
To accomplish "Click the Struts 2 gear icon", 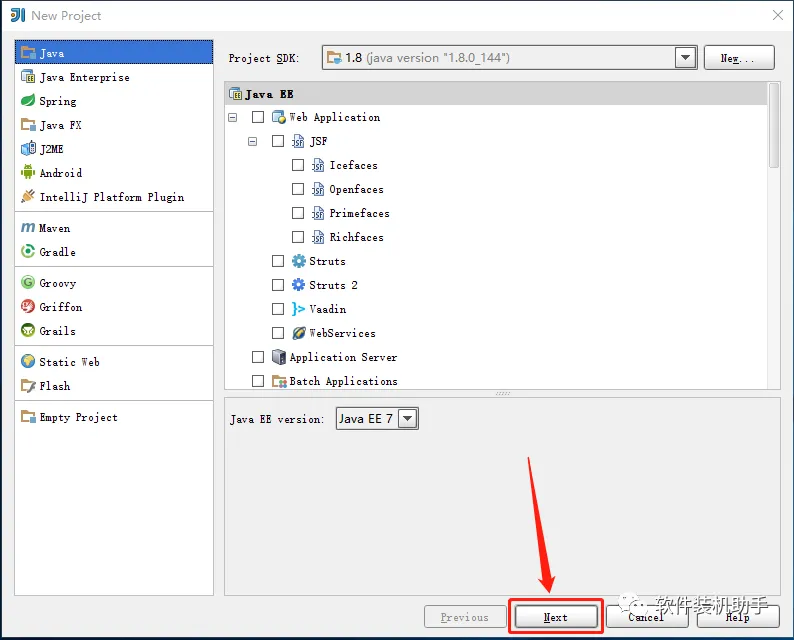I will click(x=299, y=285).
